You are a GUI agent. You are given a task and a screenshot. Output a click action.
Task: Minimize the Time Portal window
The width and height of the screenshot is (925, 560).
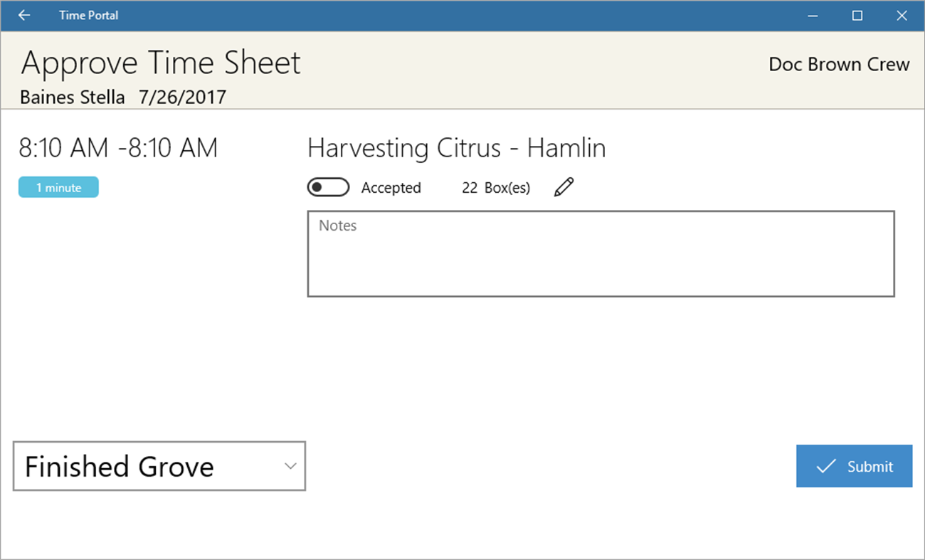pyautogui.click(x=813, y=16)
